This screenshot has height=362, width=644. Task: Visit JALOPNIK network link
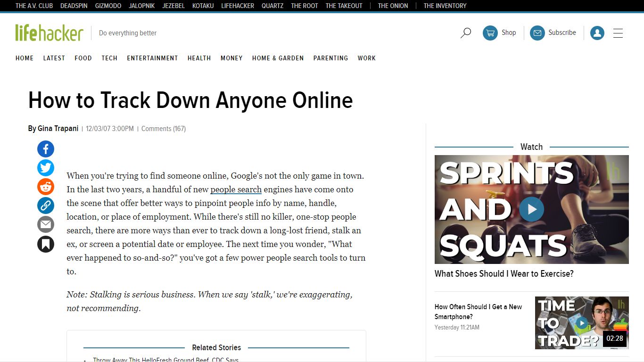141,6
